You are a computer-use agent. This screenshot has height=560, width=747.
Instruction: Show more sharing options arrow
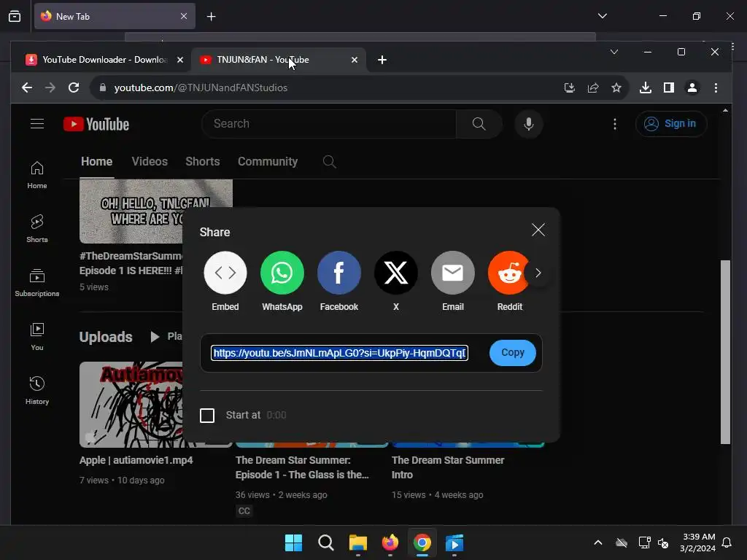[538, 273]
